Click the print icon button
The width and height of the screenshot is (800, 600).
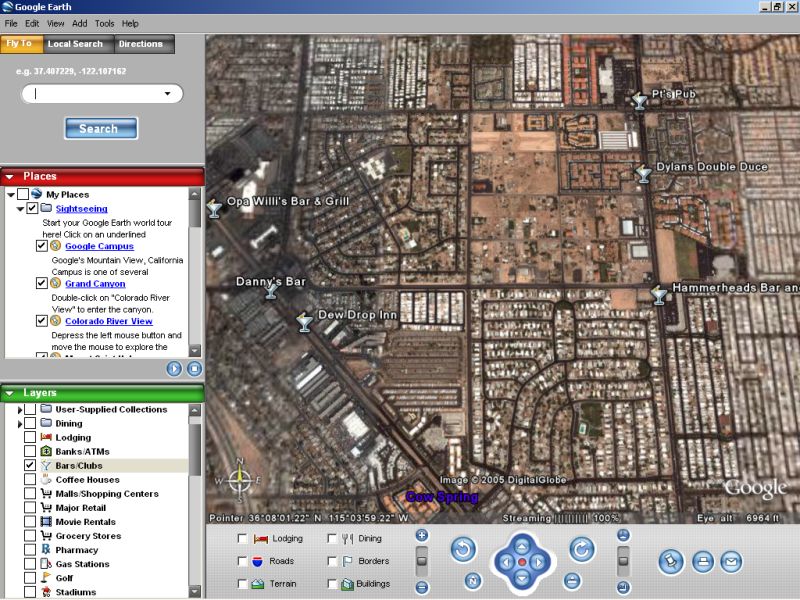click(x=703, y=562)
